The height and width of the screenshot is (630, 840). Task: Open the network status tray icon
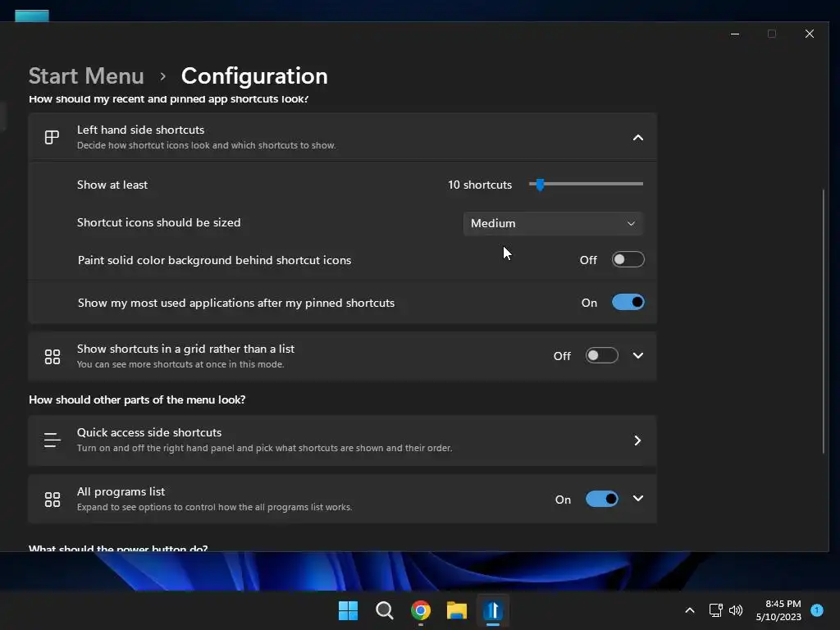715,610
